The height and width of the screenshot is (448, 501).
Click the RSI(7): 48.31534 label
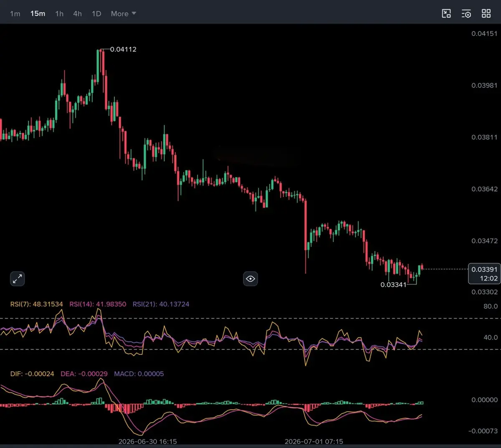tap(37, 304)
